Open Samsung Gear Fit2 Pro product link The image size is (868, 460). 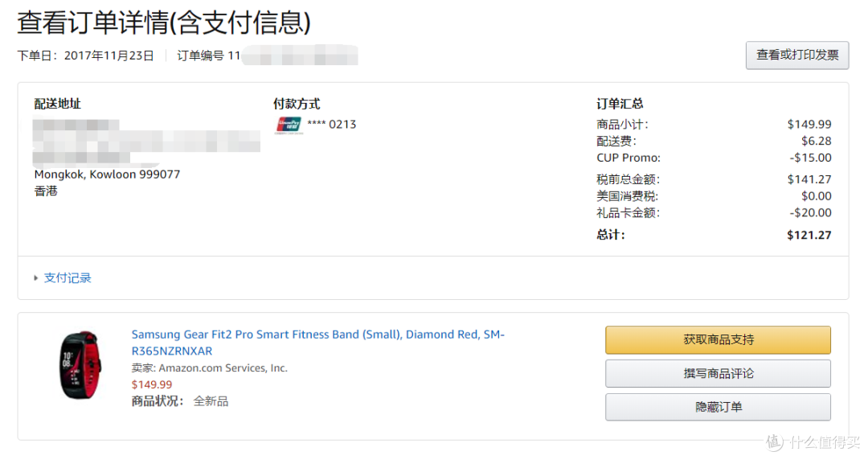[317, 343]
